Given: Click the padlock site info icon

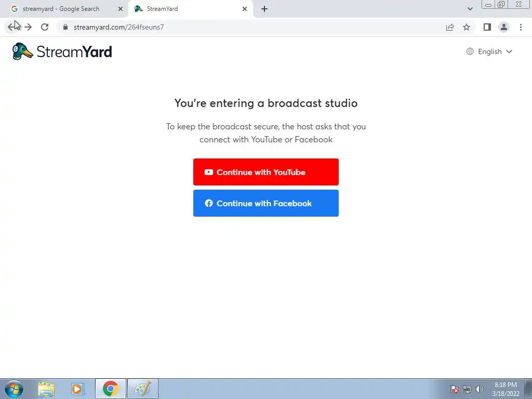Looking at the screenshot, I should point(65,27).
